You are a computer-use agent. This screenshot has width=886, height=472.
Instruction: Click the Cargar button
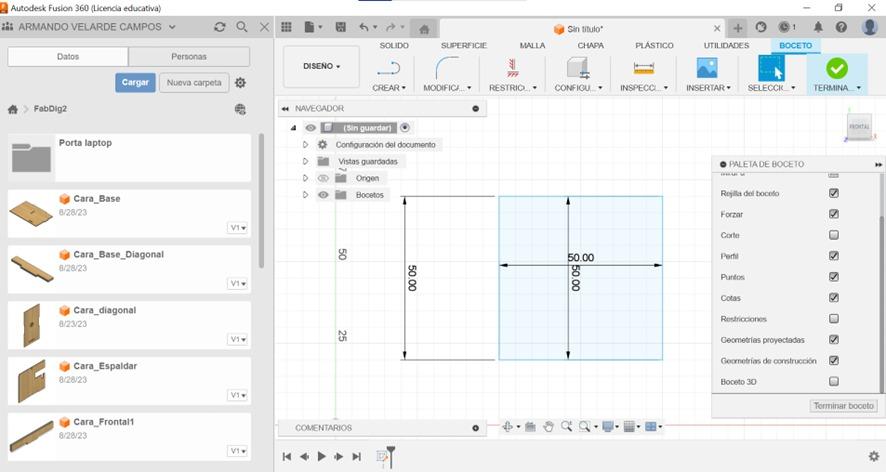[x=135, y=83]
